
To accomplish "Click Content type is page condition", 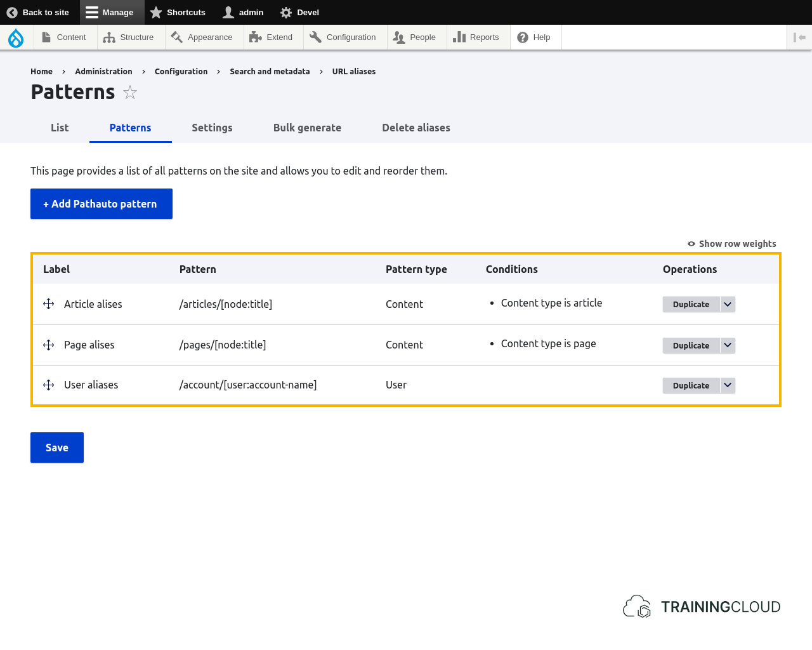I will (x=548, y=343).
